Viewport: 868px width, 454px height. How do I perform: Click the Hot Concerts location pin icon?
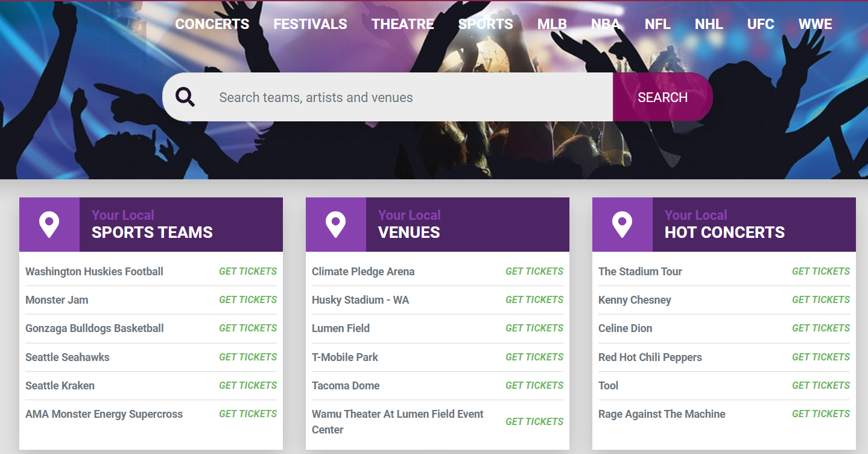coord(622,225)
